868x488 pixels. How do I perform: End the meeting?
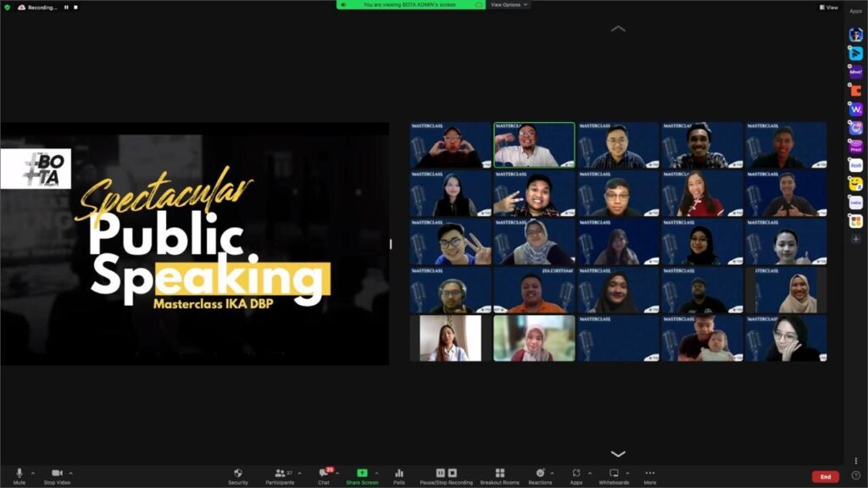825,477
